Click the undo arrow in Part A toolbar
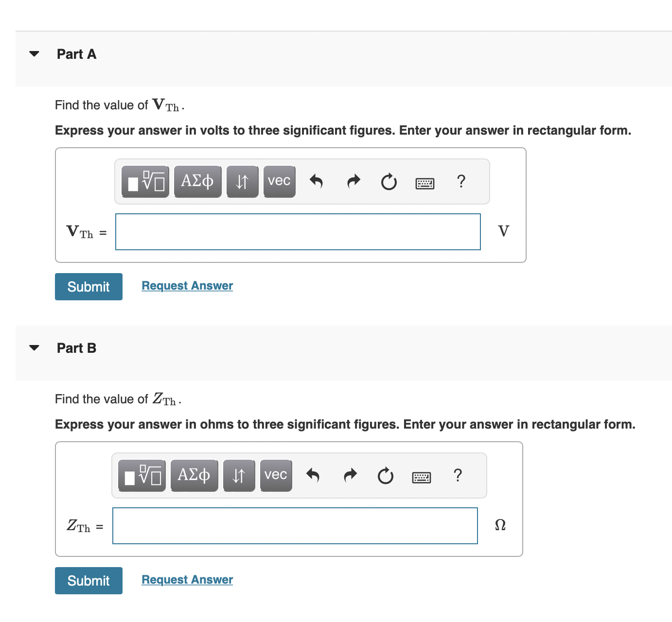Screen dimensions: 672x622 click(317, 181)
